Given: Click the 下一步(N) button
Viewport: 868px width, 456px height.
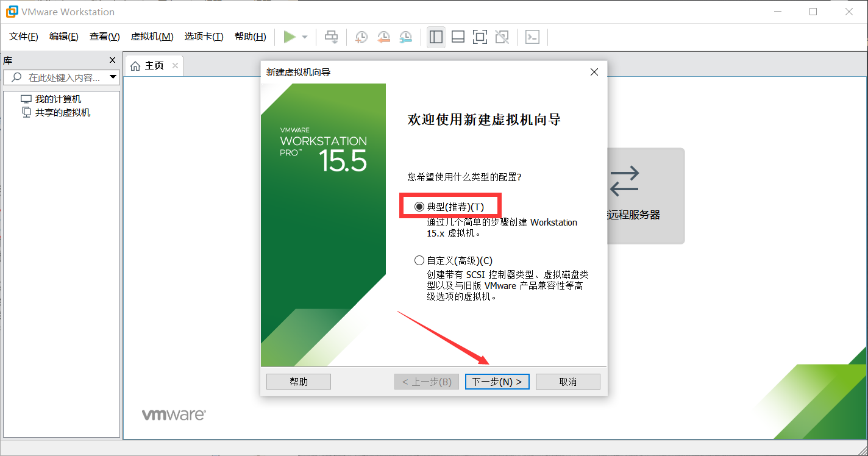Looking at the screenshot, I should (x=497, y=382).
